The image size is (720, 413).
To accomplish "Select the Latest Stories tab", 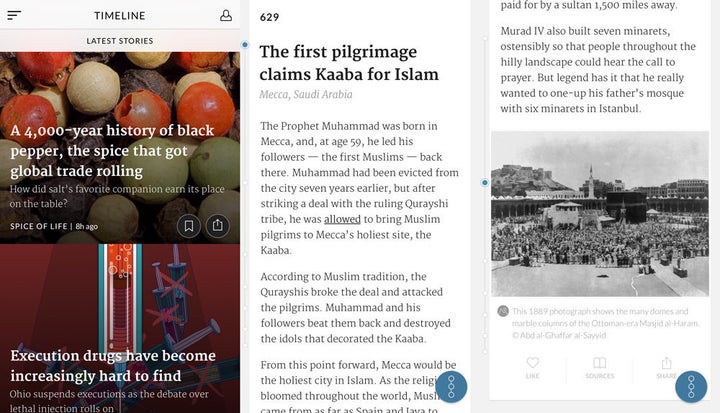I will click(120, 41).
